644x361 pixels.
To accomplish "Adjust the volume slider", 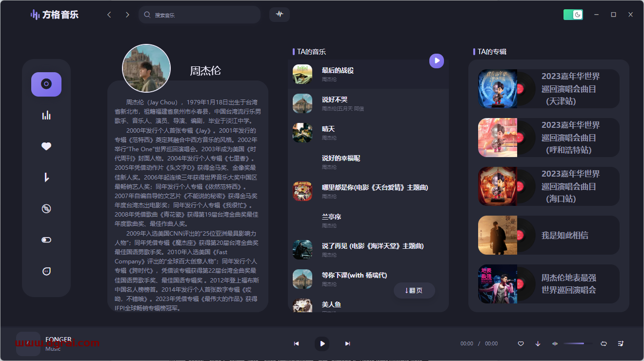I will point(578,343).
